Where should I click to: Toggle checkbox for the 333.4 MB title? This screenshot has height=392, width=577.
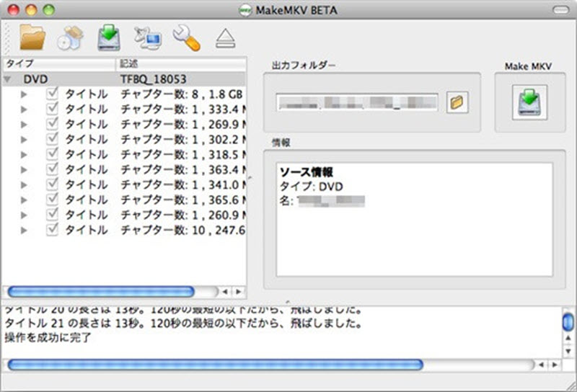(x=53, y=109)
